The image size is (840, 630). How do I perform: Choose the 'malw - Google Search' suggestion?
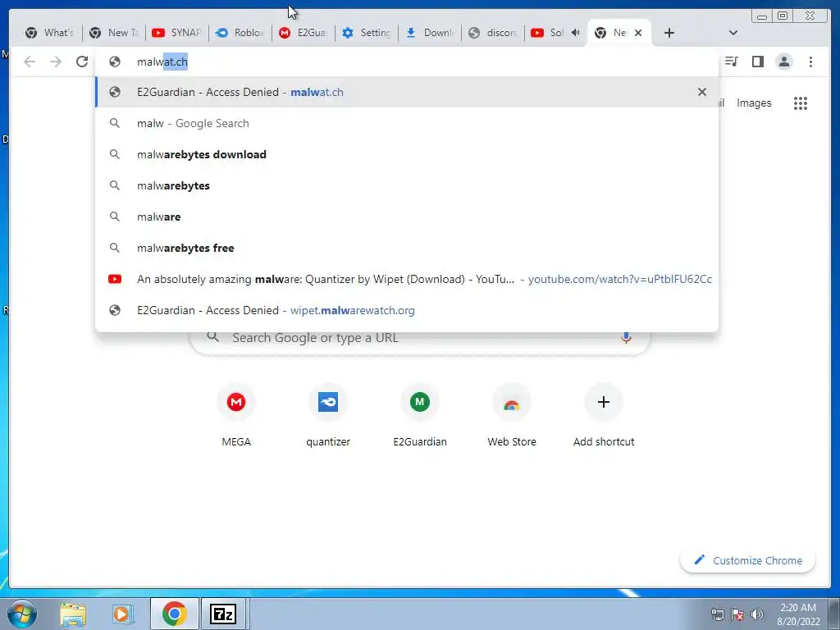[407, 123]
